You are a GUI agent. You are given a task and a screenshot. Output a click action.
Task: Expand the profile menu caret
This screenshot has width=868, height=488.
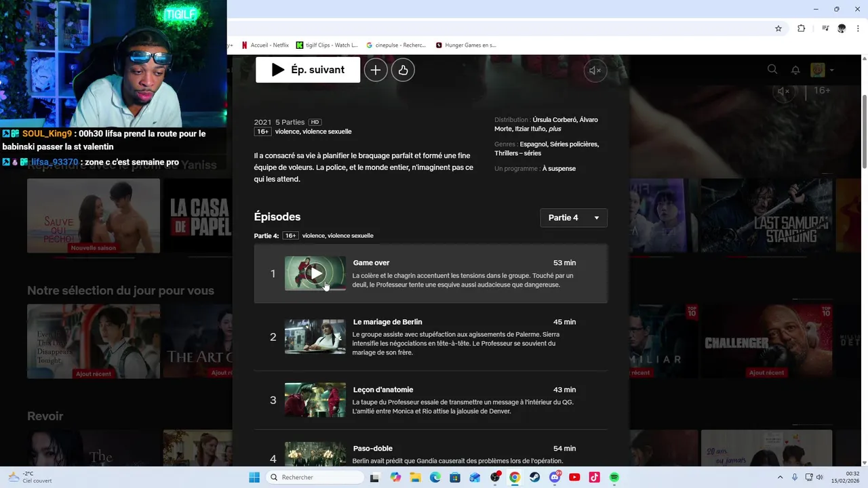[831, 70]
